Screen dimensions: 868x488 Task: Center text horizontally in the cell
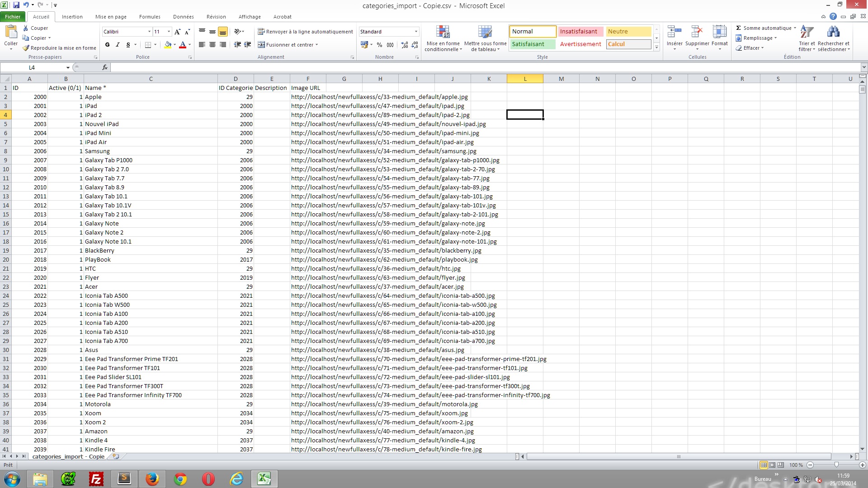[212, 45]
